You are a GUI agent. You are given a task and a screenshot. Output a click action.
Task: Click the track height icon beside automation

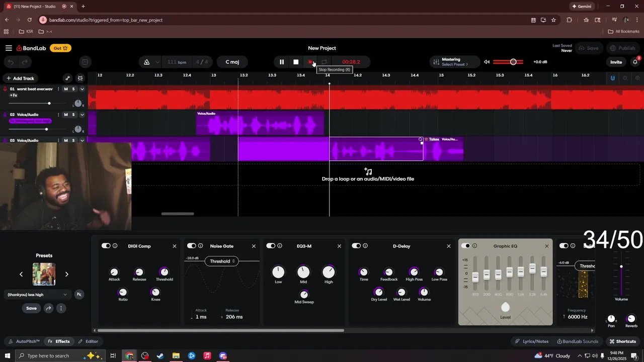(80, 78)
